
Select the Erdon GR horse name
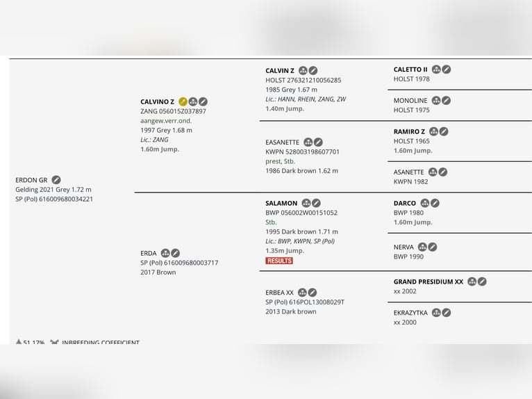click(31, 180)
